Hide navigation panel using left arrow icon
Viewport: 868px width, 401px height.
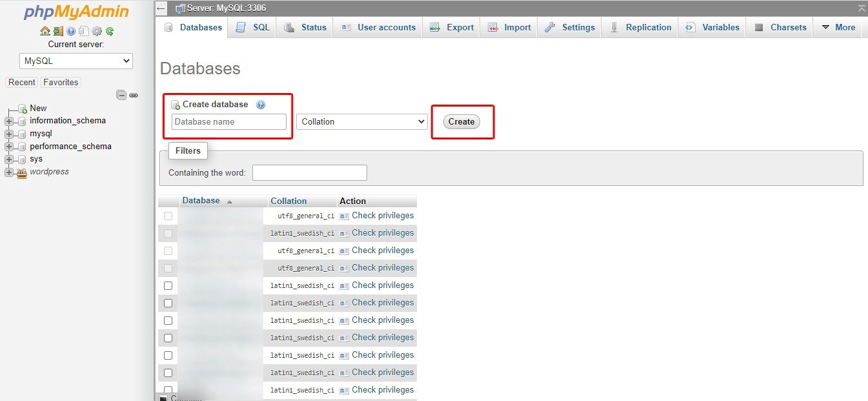[x=161, y=8]
